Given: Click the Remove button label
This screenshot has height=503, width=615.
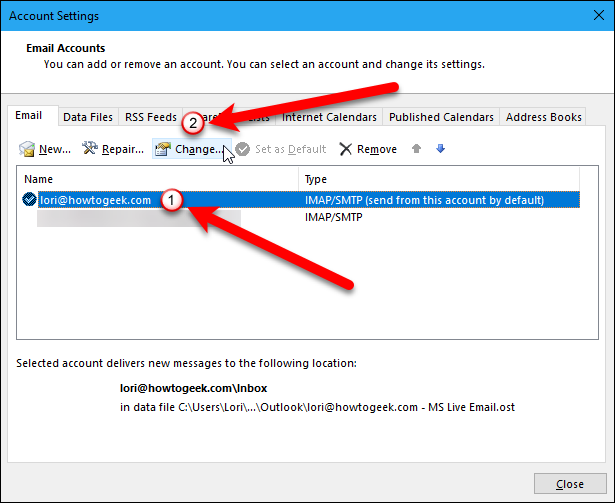Looking at the screenshot, I should pyautogui.click(x=377, y=149).
